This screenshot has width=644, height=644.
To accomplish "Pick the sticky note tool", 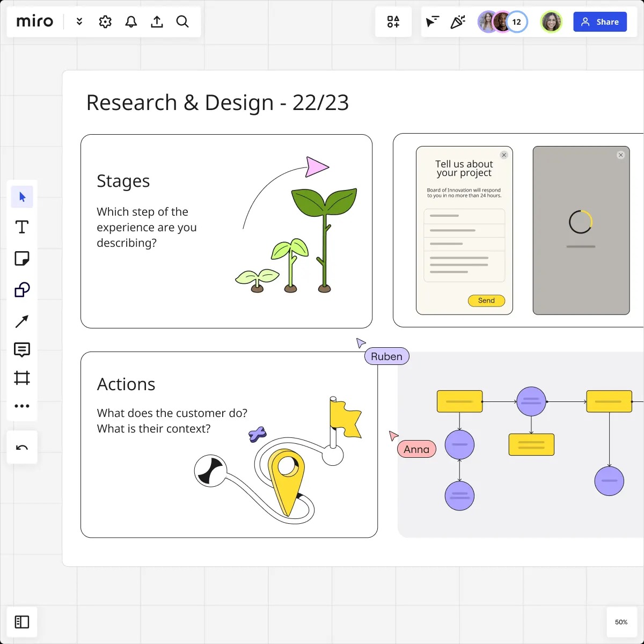I will pos(22,258).
